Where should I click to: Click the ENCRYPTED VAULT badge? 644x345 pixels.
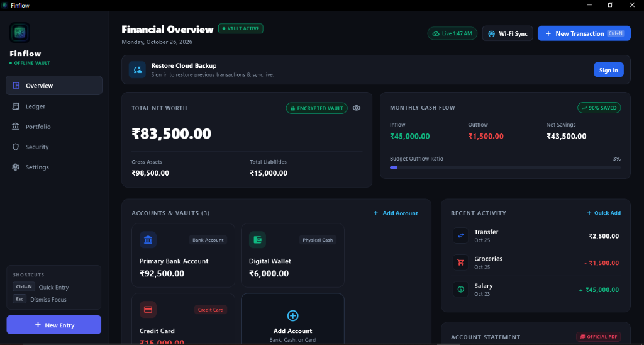pos(317,108)
